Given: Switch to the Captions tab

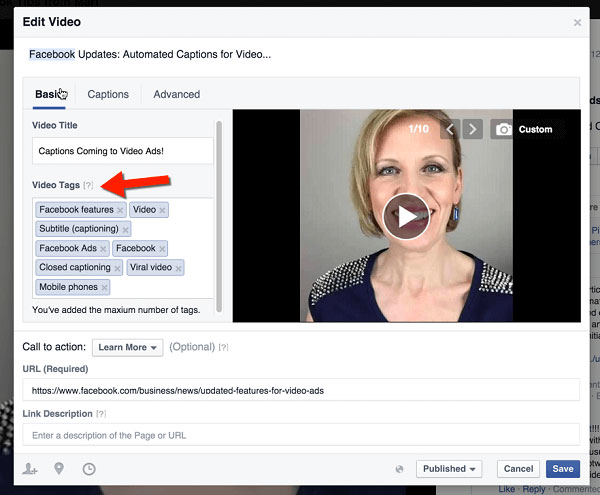Looking at the screenshot, I should pyautogui.click(x=108, y=94).
